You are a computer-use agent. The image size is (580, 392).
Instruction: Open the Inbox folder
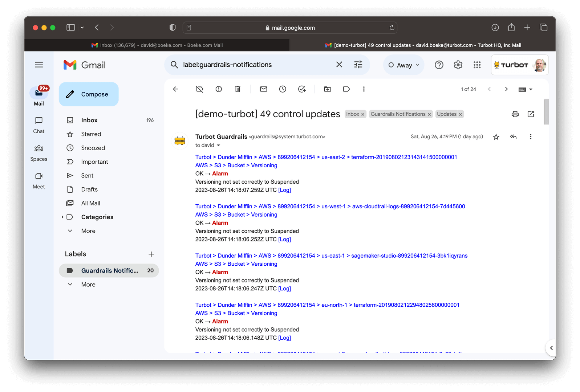tap(109, 120)
